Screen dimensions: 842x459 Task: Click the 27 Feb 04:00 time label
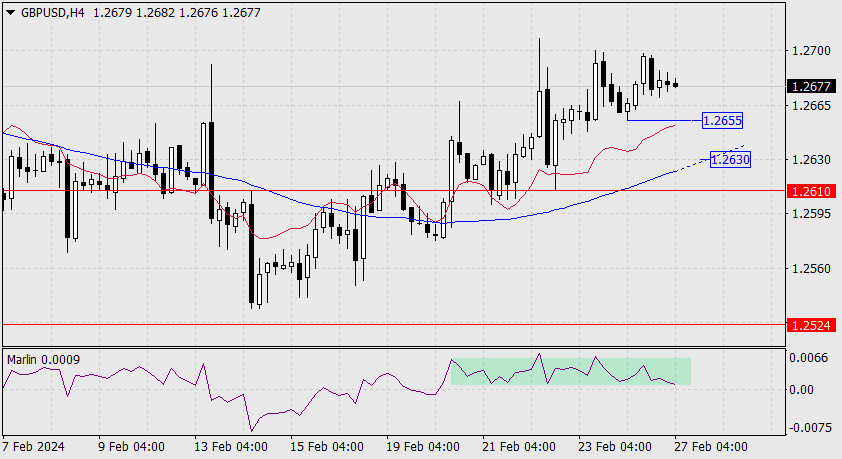[x=710, y=447]
